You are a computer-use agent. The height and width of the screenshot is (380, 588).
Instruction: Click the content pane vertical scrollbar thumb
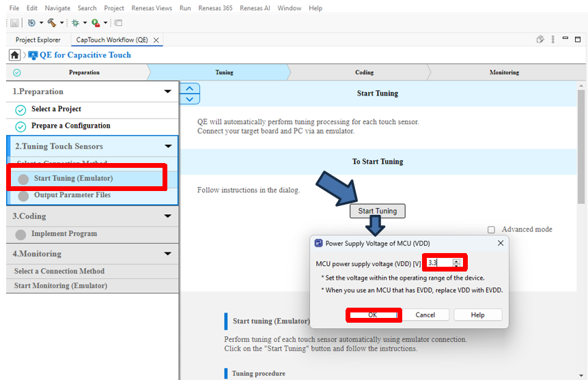pyautogui.click(x=581, y=146)
